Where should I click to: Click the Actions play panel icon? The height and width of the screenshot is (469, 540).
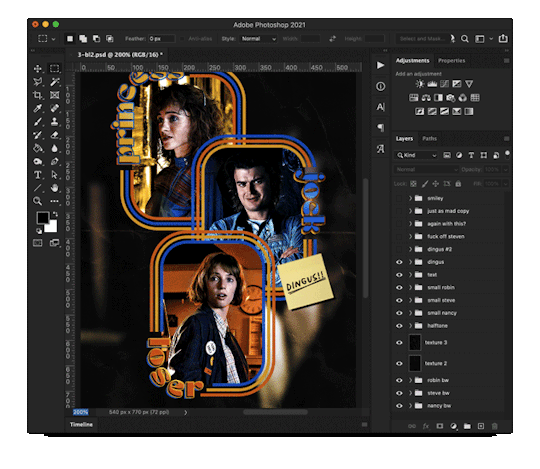click(x=381, y=65)
